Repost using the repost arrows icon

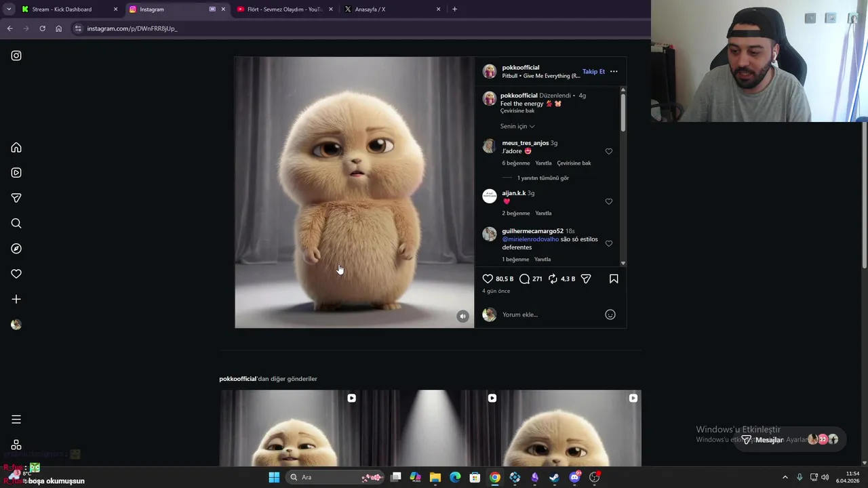553,279
